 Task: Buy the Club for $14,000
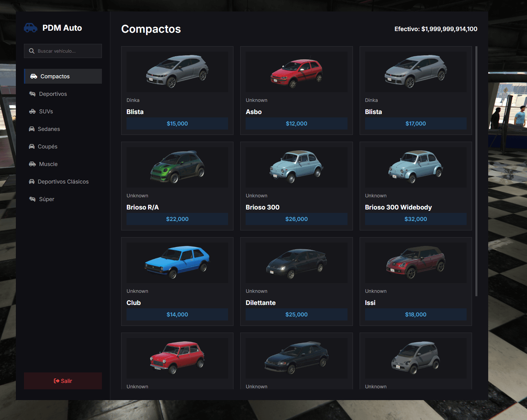[x=177, y=314]
